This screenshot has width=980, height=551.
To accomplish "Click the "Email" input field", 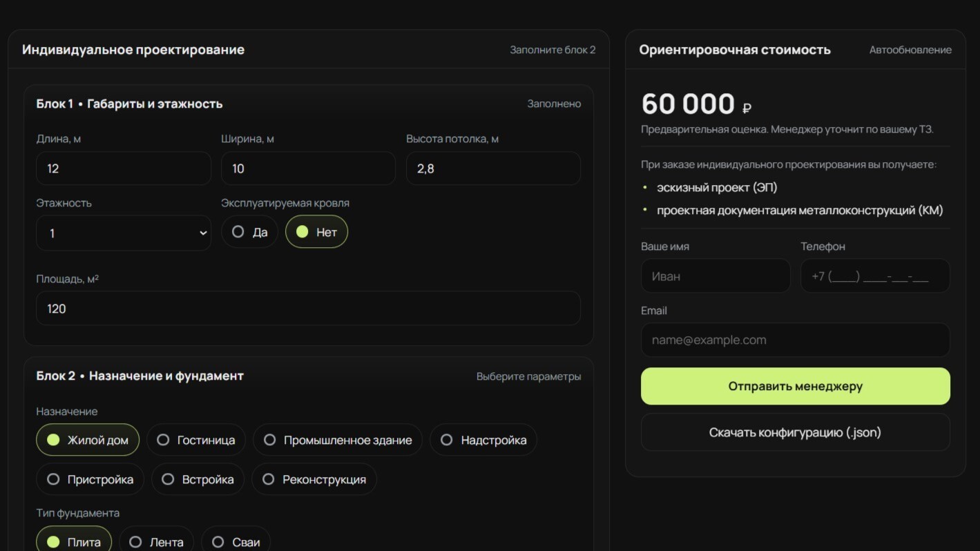I will (x=795, y=340).
